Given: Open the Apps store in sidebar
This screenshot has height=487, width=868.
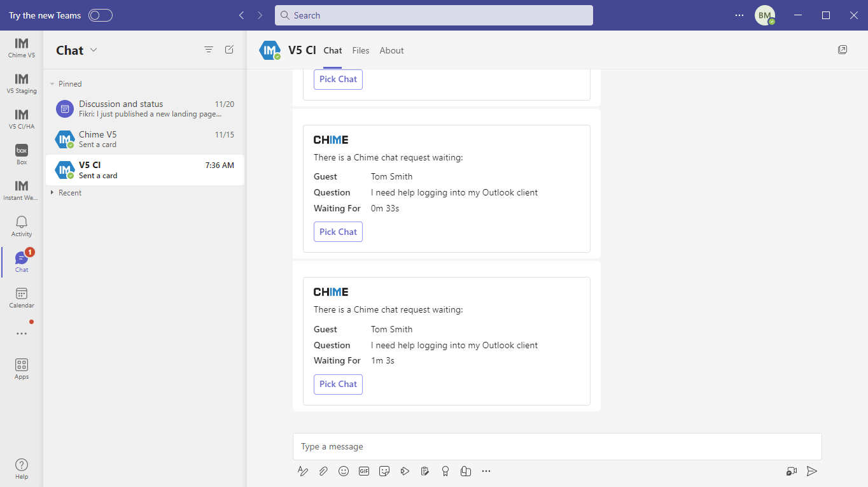Looking at the screenshot, I should point(22,369).
